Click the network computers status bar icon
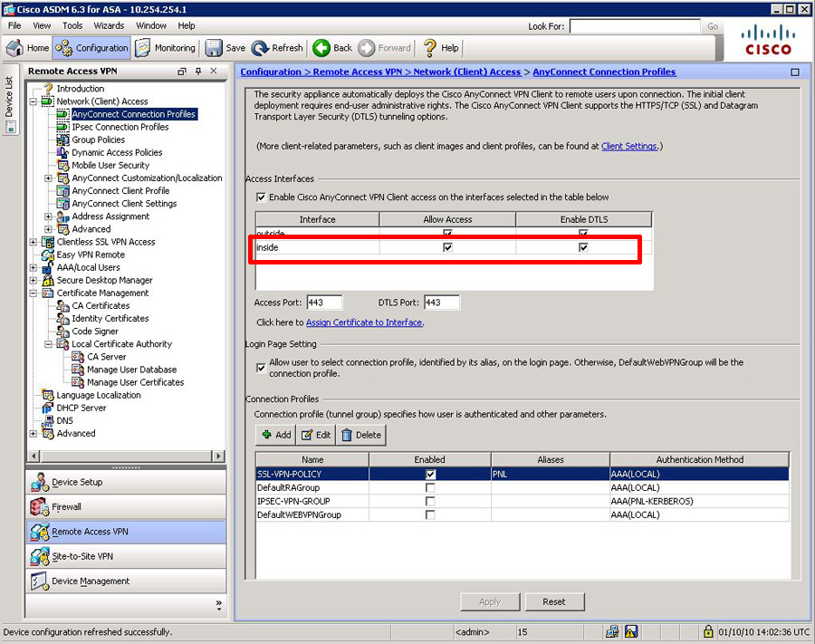This screenshot has width=815, height=644. [x=612, y=631]
